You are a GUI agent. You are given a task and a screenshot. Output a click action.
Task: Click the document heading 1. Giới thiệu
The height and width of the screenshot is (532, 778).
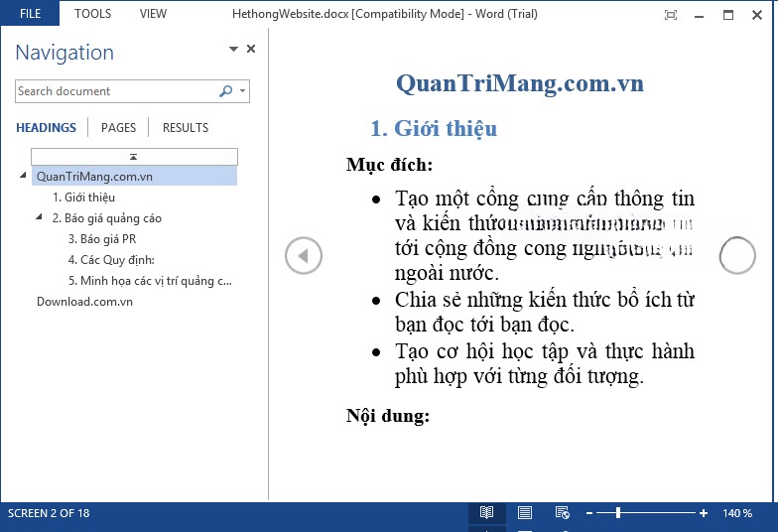click(x=434, y=128)
